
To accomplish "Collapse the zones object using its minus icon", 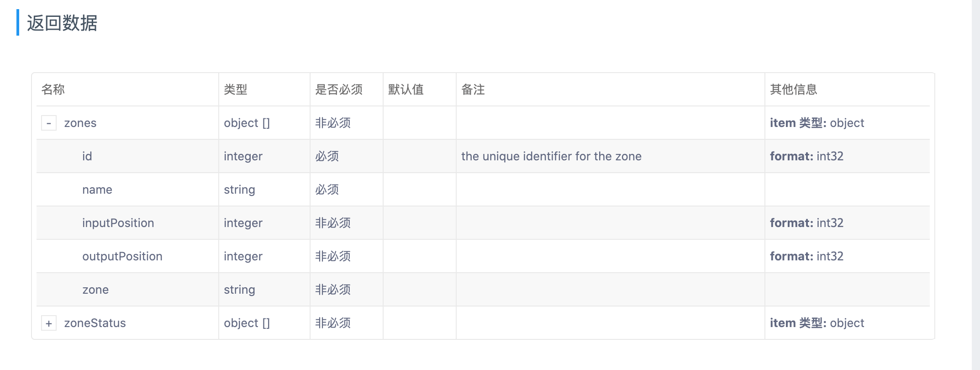I will click(x=48, y=123).
